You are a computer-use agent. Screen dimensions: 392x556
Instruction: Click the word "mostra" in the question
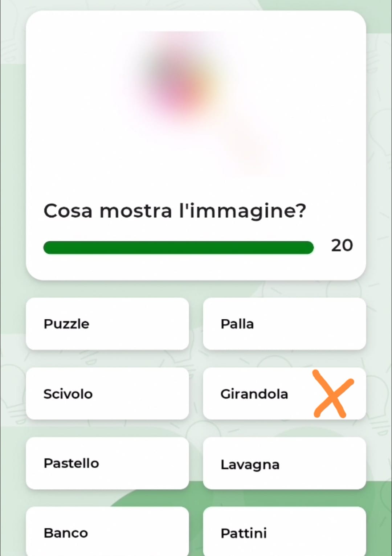coord(136,211)
